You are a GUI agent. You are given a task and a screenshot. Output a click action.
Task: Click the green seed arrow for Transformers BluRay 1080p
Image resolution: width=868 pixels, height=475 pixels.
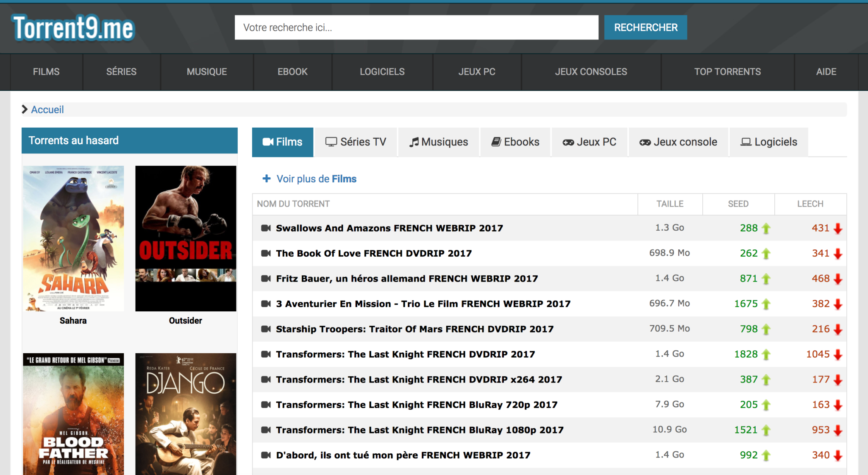click(765, 430)
